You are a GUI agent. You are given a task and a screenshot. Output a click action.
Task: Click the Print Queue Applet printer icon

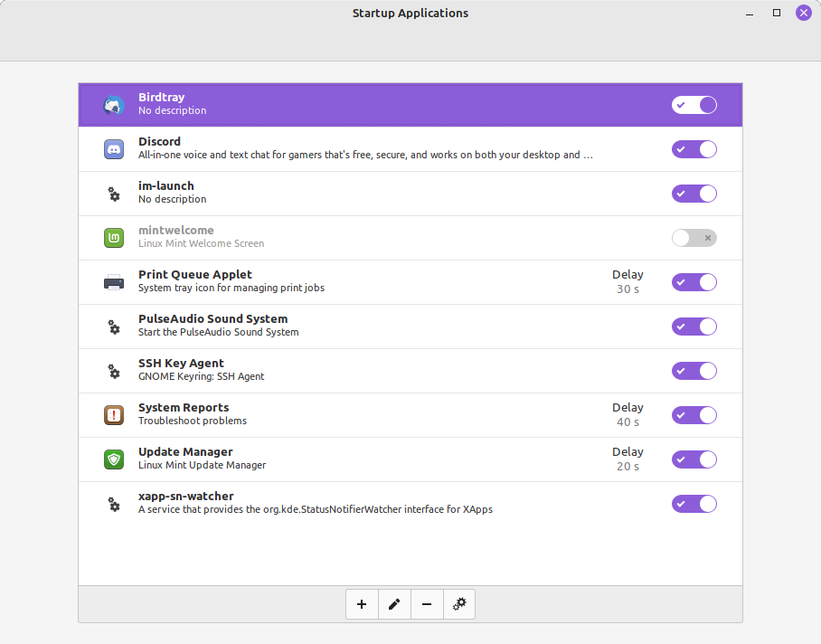114,282
